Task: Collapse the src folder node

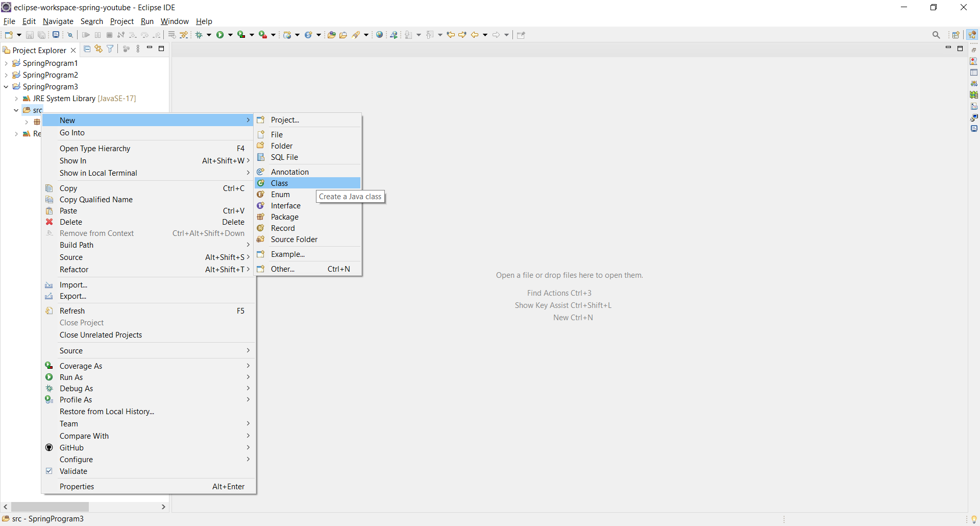Action: click(16, 110)
